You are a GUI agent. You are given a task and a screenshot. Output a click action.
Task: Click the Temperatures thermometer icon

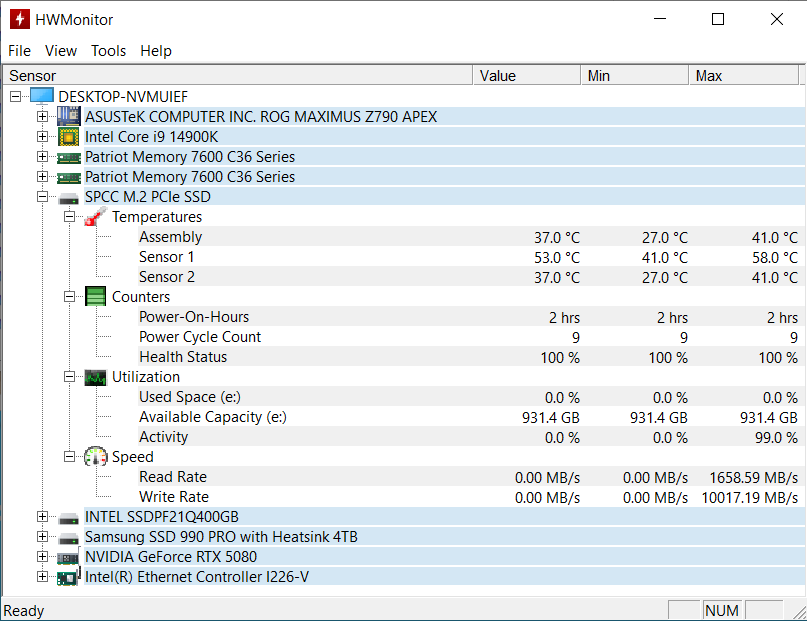pos(95,217)
